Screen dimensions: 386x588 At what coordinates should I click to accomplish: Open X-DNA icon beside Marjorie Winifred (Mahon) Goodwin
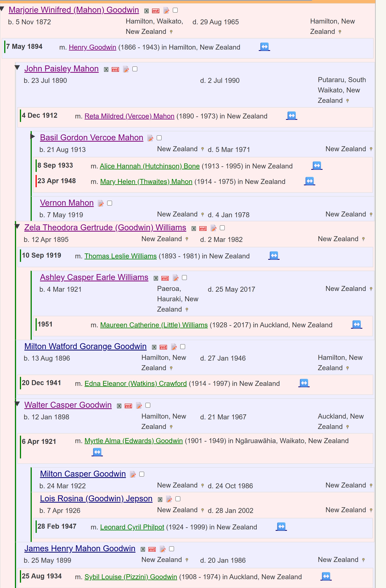[x=147, y=11]
